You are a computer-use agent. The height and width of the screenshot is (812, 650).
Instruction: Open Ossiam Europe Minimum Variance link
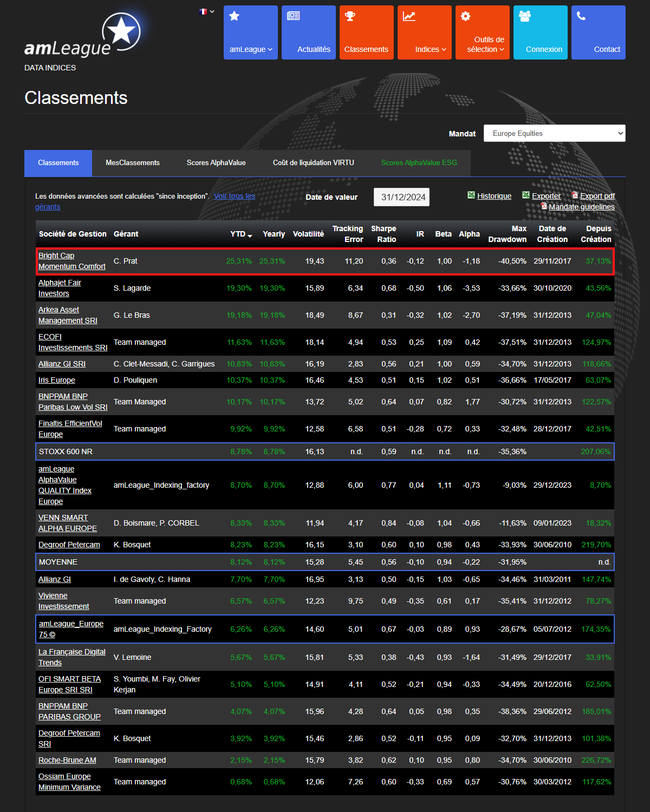coord(69,782)
